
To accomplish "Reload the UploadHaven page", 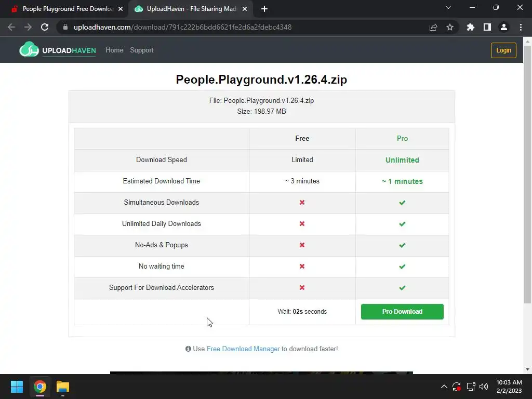I will point(45,27).
